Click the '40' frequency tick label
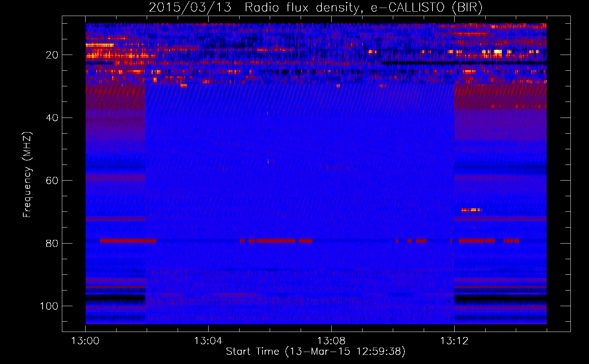Viewport: 589px width, 364px height. tap(52, 118)
